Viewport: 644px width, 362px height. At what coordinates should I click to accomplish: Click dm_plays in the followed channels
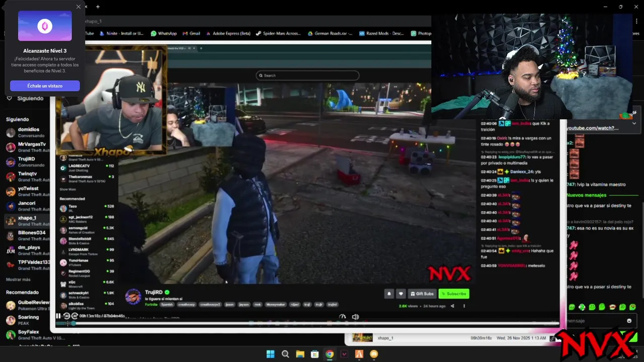click(28, 250)
